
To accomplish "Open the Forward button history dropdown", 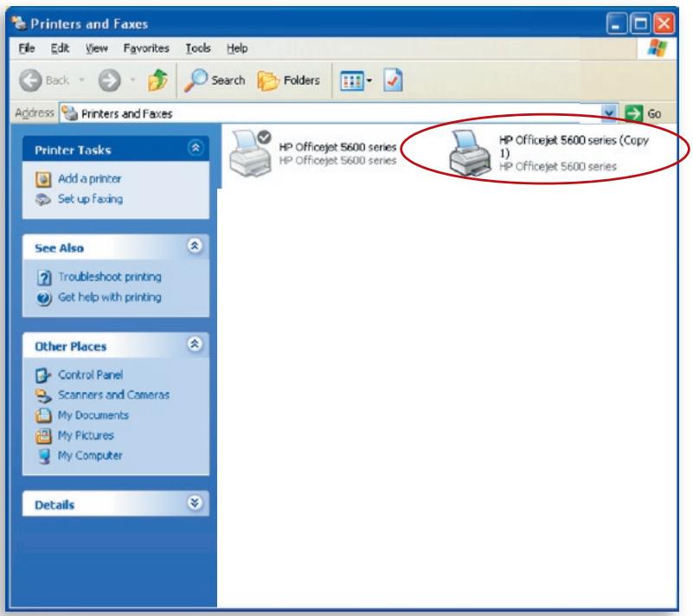I will (x=132, y=80).
